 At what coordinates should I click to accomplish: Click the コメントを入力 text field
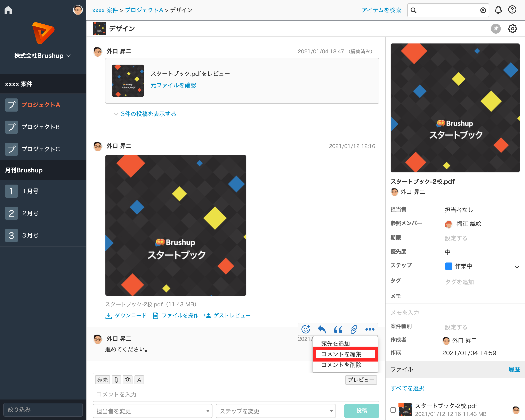point(236,394)
